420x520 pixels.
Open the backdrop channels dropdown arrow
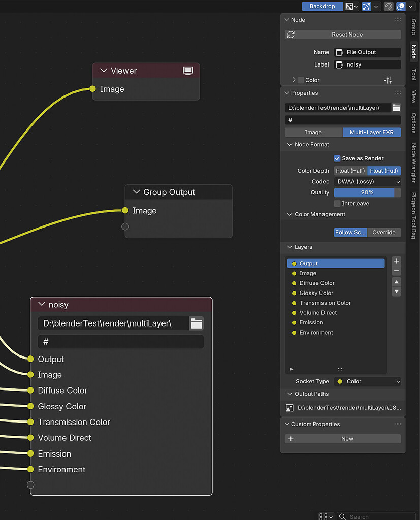pyautogui.click(x=356, y=6)
